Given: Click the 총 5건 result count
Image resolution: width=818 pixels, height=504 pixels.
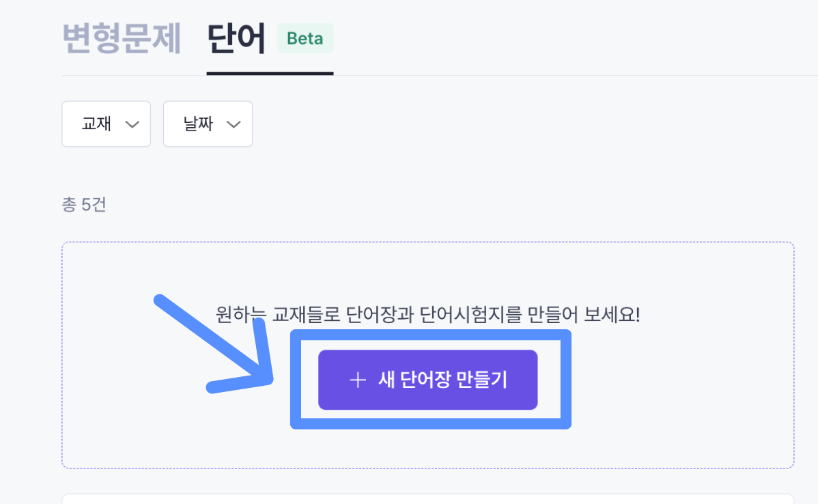Looking at the screenshot, I should tap(84, 204).
